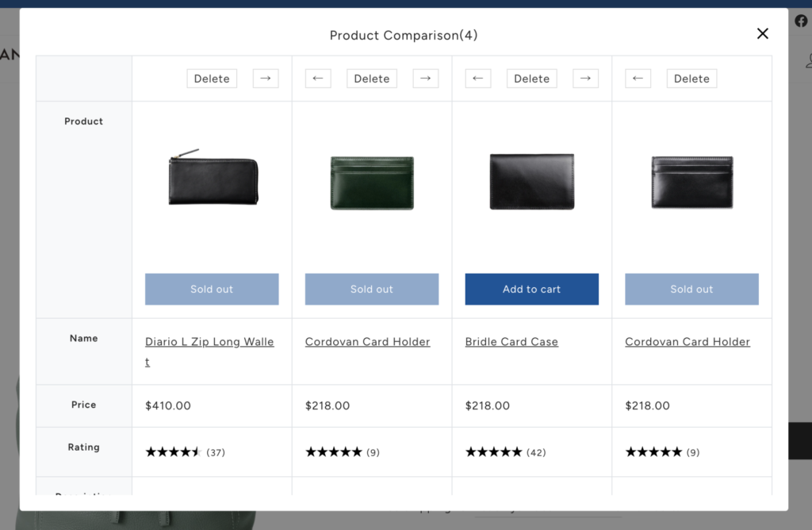This screenshot has height=530, width=812.
Task: Move Diario L Zip Long Wallet right
Action: 266,79
